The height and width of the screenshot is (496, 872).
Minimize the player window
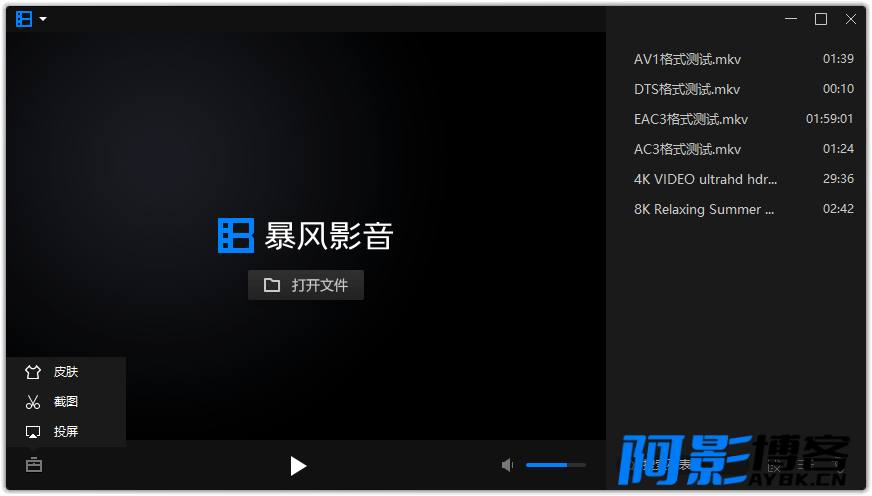click(791, 19)
